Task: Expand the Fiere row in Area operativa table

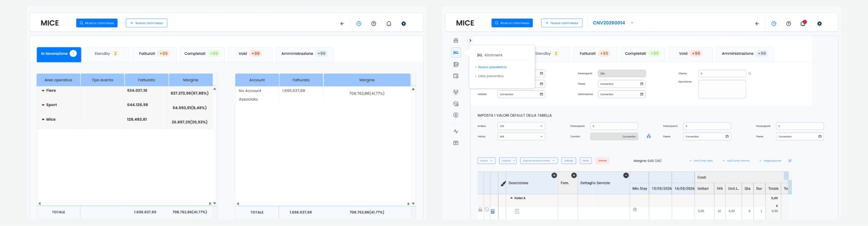Action: click(43, 90)
